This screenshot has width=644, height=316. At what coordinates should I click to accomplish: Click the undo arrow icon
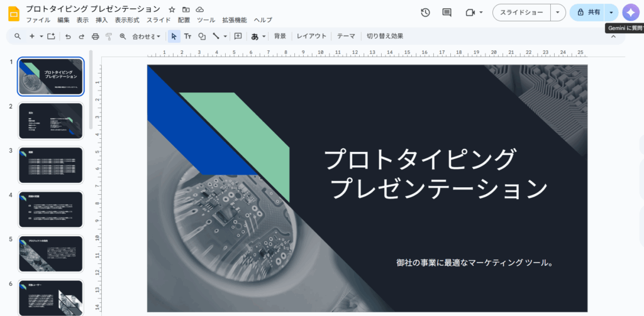[68, 36]
